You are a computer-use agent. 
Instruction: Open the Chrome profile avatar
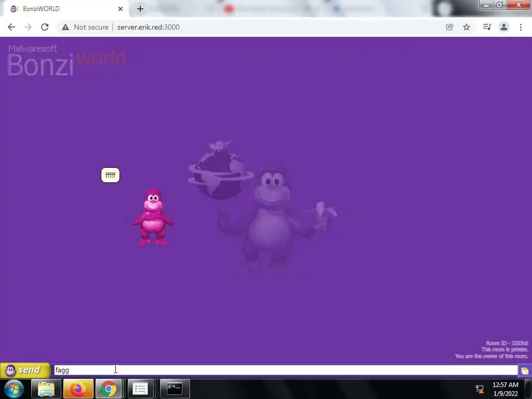click(x=504, y=27)
